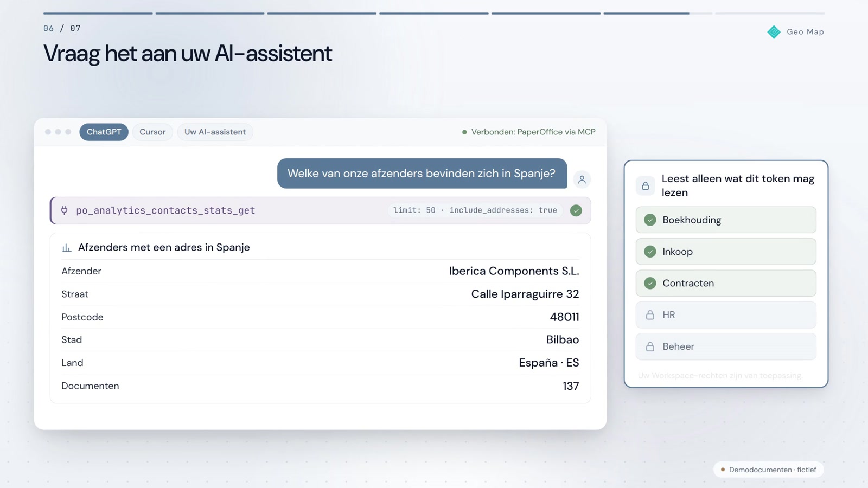868x488 pixels.
Task: Toggle the Contracten checkmark
Action: (650, 283)
